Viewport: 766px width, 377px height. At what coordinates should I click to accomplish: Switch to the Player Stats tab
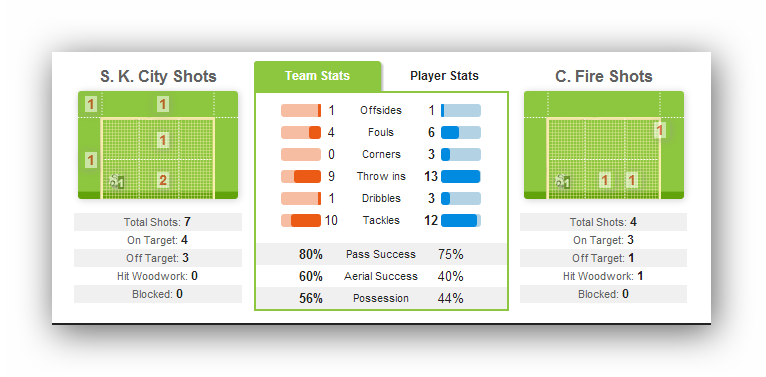pyautogui.click(x=444, y=76)
